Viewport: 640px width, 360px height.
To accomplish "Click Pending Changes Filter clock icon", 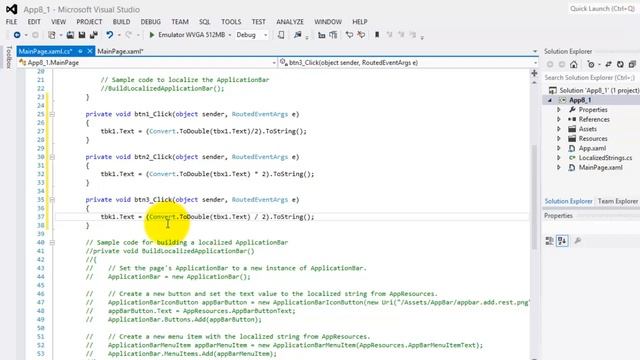I will [591, 64].
